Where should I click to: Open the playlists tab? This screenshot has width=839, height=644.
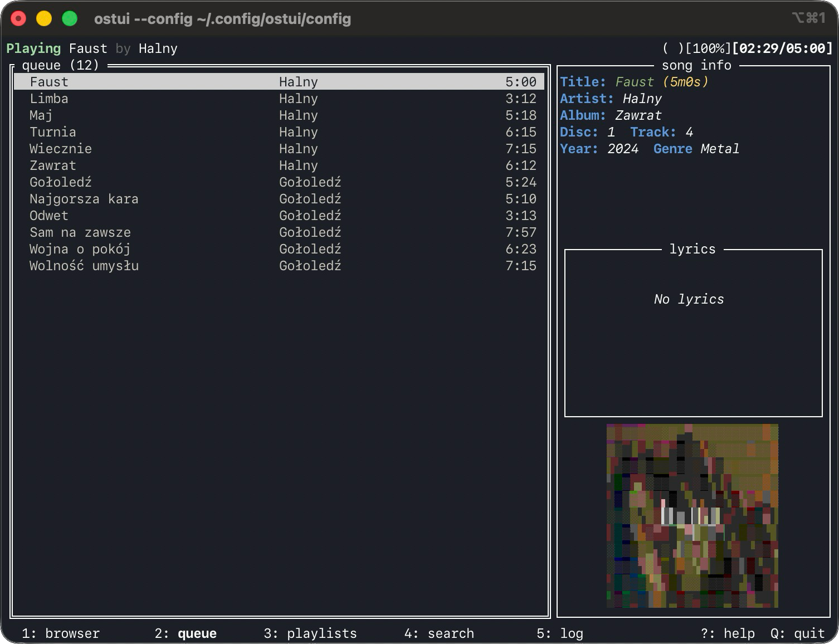tap(310, 633)
